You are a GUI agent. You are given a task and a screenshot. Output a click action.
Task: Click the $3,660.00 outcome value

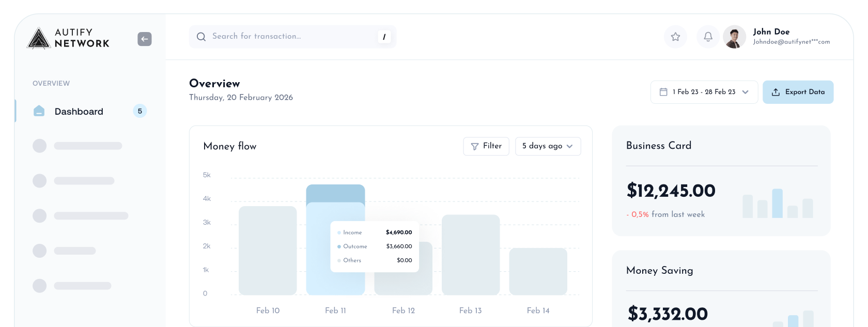point(399,246)
